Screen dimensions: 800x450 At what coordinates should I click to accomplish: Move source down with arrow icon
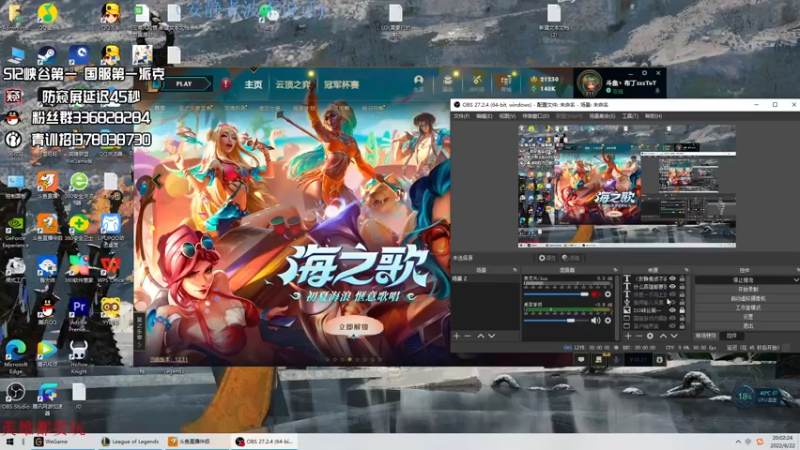click(x=674, y=336)
